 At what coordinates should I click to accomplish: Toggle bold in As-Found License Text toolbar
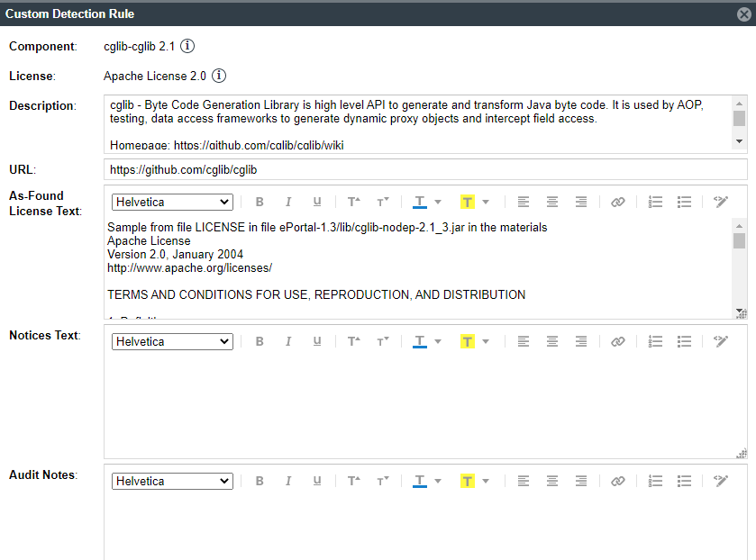coord(260,203)
